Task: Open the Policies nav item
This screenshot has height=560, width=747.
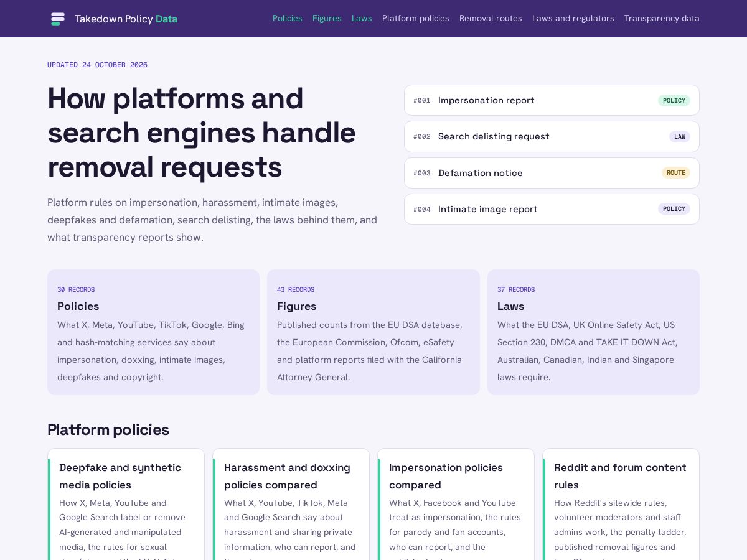Action: coord(288,19)
